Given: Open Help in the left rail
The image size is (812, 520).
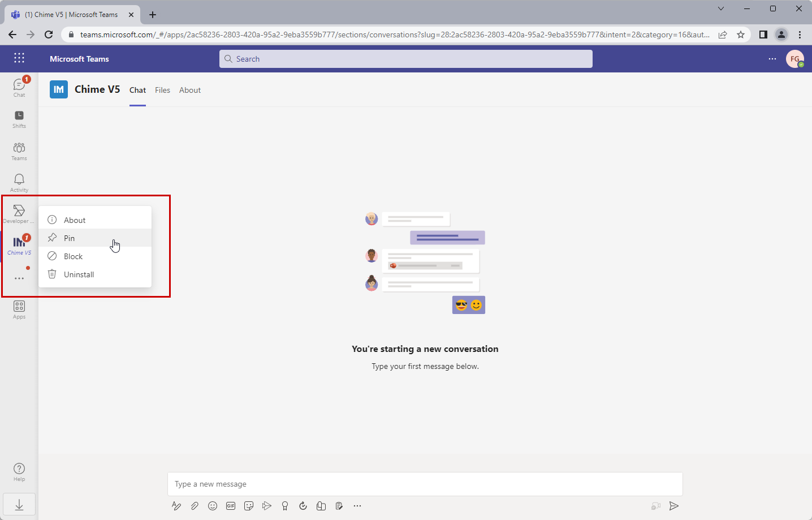Looking at the screenshot, I should [19, 472].
